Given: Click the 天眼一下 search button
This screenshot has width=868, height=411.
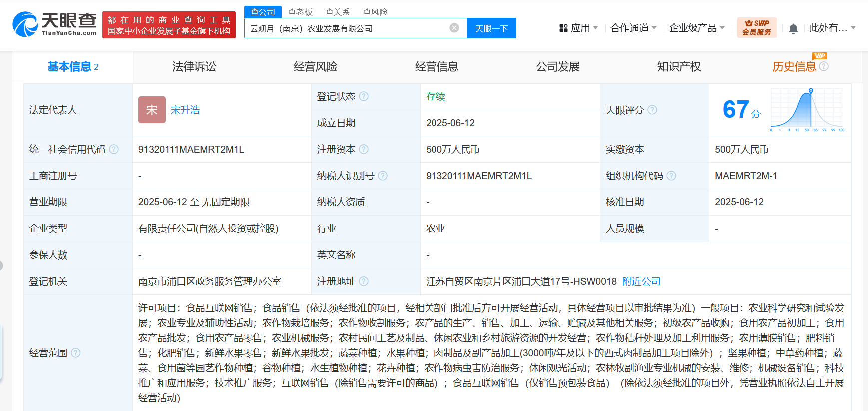Looking at the screenshot, I should point(491,28).
